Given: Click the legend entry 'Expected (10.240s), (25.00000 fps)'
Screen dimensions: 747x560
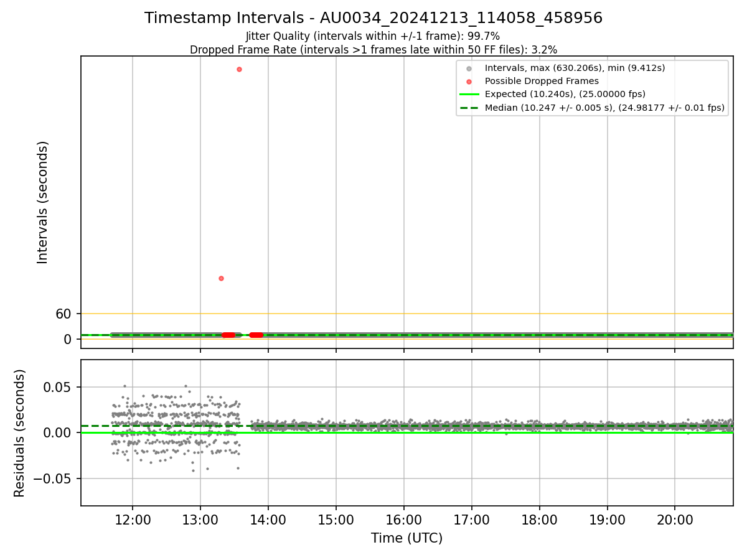Looking at the screenshot, I should pyautogui.click(x=565, y=95).
